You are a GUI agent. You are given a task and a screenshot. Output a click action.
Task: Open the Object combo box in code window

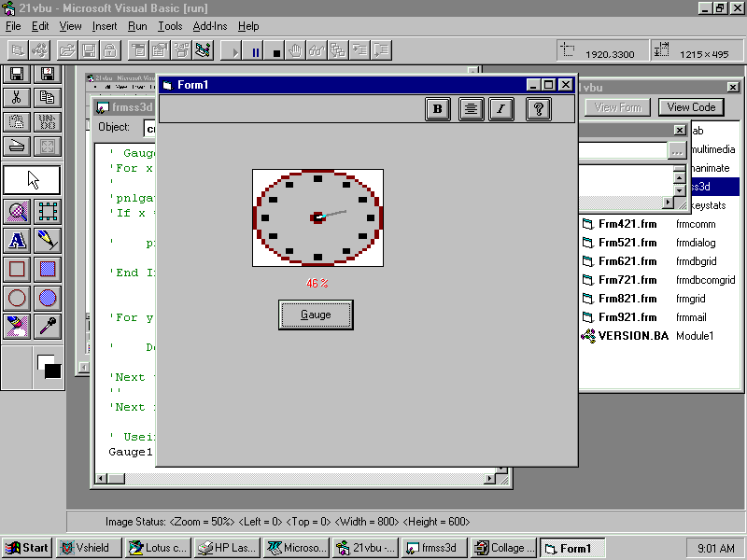149,127
